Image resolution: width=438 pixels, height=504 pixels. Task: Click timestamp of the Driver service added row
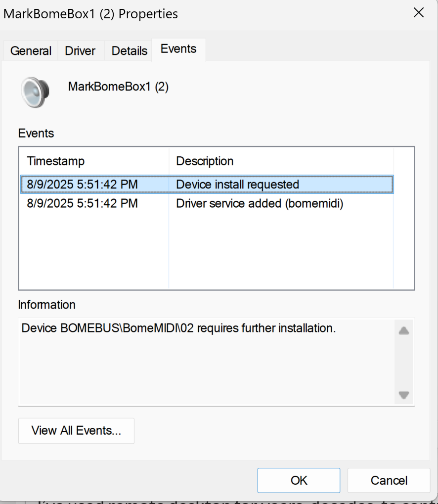tap(82, 203)
